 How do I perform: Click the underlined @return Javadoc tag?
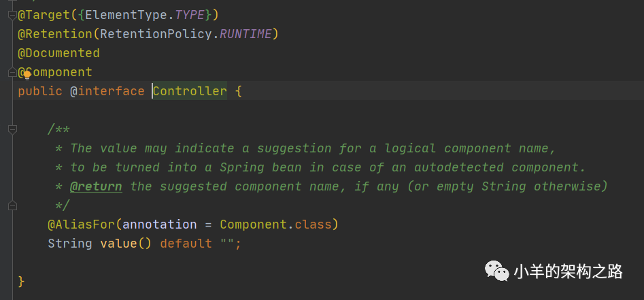click(x=96, y=186)
